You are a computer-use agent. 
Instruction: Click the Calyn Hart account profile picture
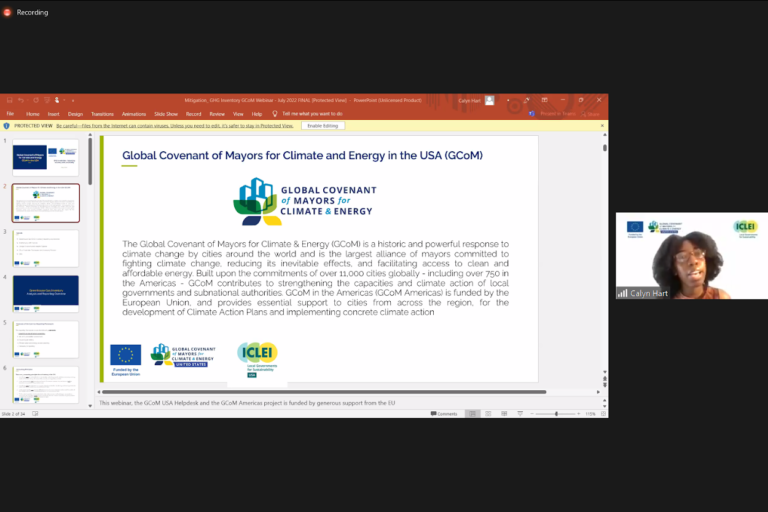(489, 100)
